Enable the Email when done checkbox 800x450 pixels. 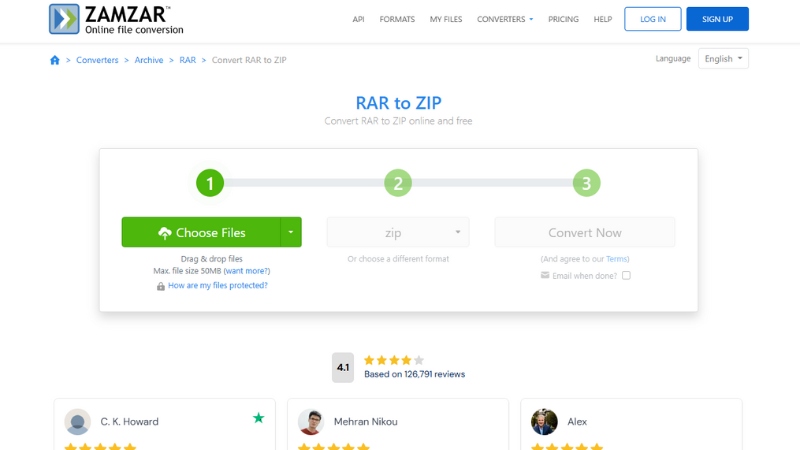point(626,275)
